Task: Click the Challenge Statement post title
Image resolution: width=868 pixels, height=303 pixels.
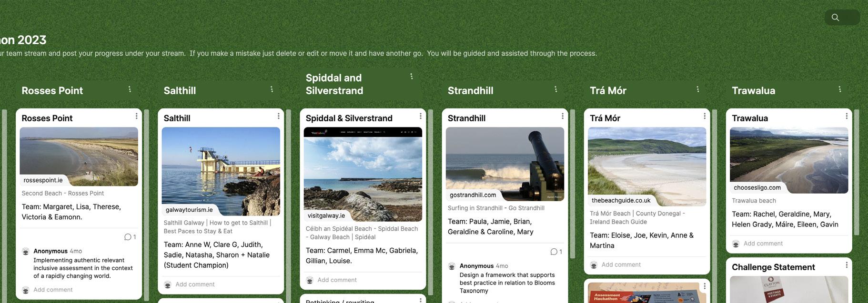Action: coord(773,267)
